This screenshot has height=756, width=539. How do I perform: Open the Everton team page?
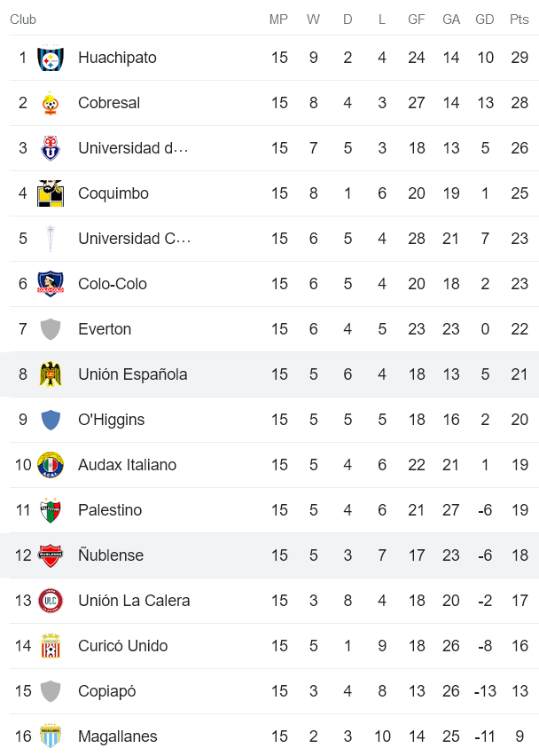pyautogui.click(x=105, y=328)
